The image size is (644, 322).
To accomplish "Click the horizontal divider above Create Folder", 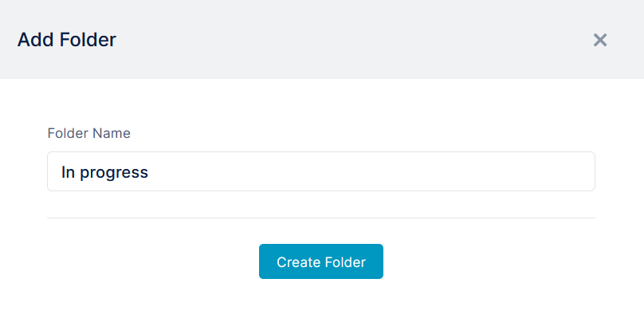I will pos(320,218).
